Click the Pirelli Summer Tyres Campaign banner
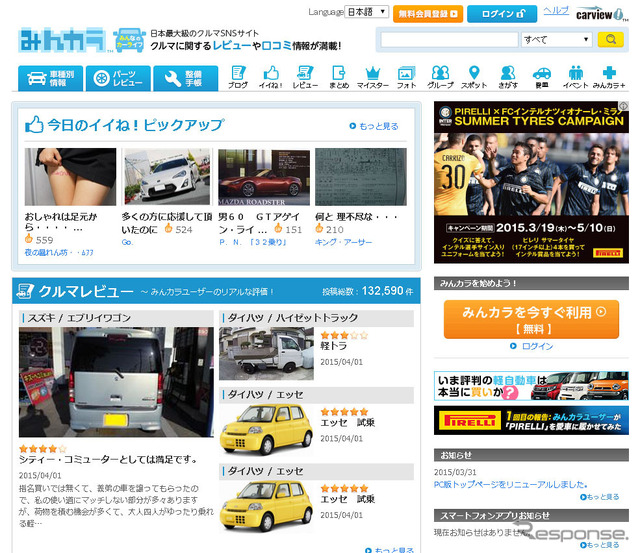The width and height of the screenshot is (640, 553). pyautogui.click(x=531, y=182)
